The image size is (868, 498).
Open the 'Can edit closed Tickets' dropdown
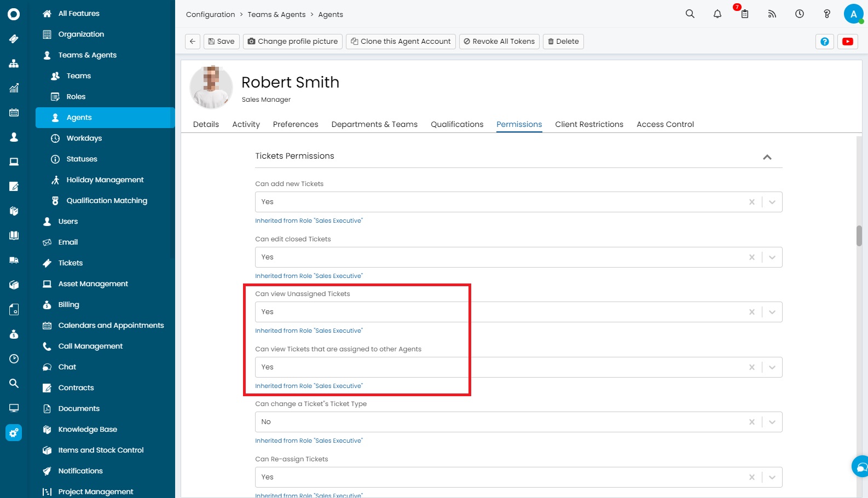(x=772, y=257)
